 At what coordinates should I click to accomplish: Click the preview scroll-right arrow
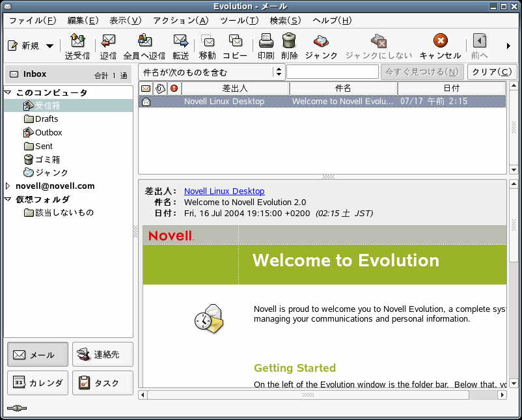(502, 395)
